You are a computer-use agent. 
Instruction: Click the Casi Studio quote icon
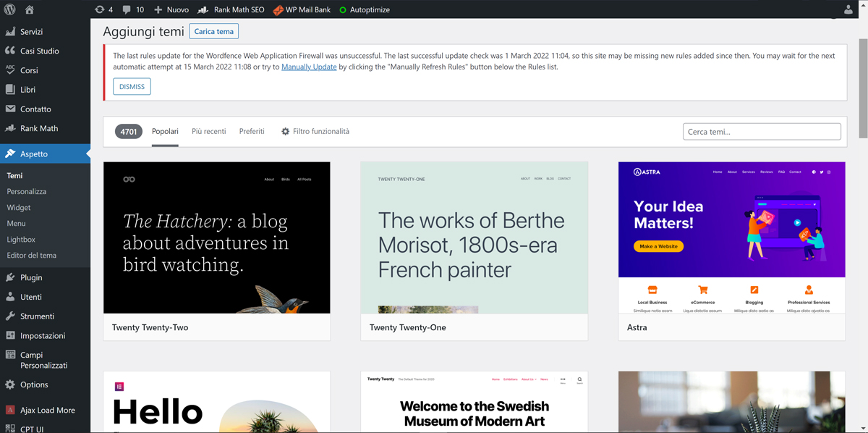(10, 51)
